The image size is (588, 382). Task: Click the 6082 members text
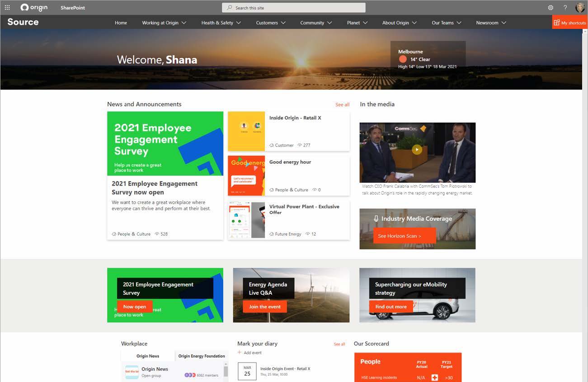coord(207,375)
